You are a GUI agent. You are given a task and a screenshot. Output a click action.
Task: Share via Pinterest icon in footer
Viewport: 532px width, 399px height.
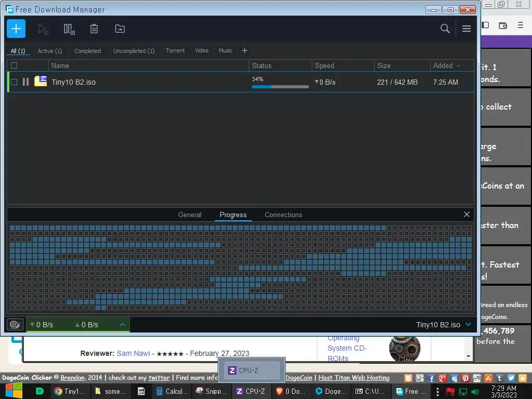(465, 378)
